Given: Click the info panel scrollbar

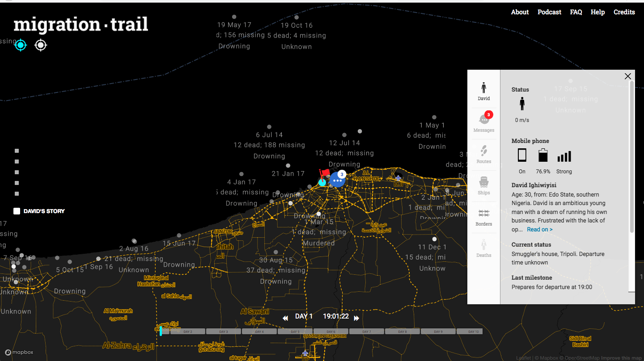Looking at the screenshot, I should 631,156.
